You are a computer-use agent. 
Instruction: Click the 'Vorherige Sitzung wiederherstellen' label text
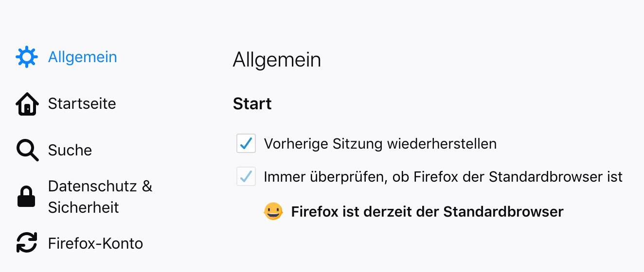(380, 144)
